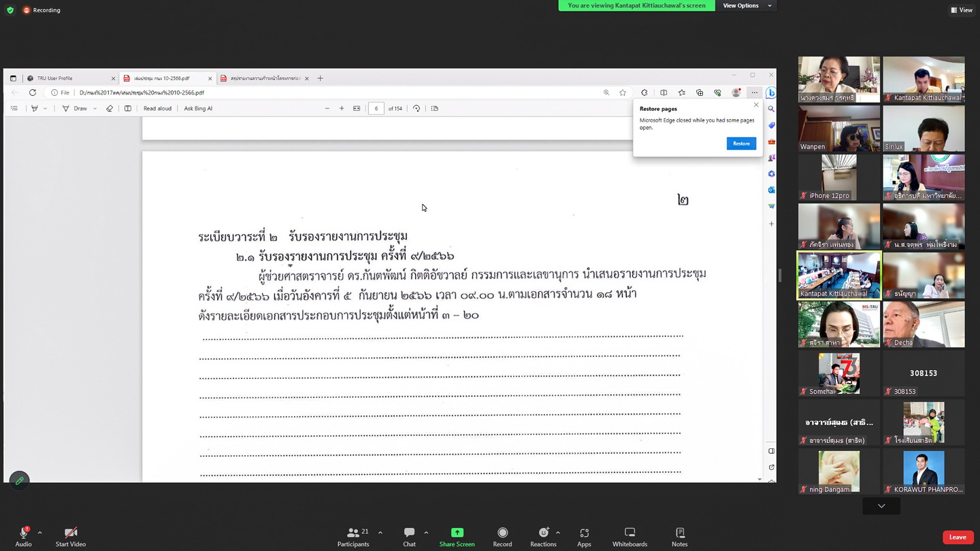This screenshot has height=551, width=980.
Task: Open Outlook from the Edge sidebar
Action: tap(771, 190)
